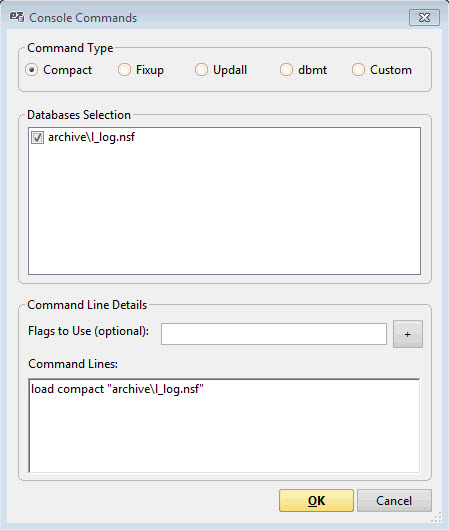449x530 pixels.
Task: Click the archive\l_log.nsf list entry text
Action: pos(91,137)
